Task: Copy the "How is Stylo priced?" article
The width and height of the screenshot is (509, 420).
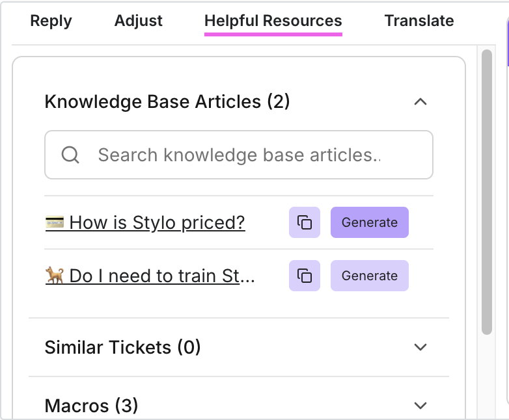Action: click(305, 223)
